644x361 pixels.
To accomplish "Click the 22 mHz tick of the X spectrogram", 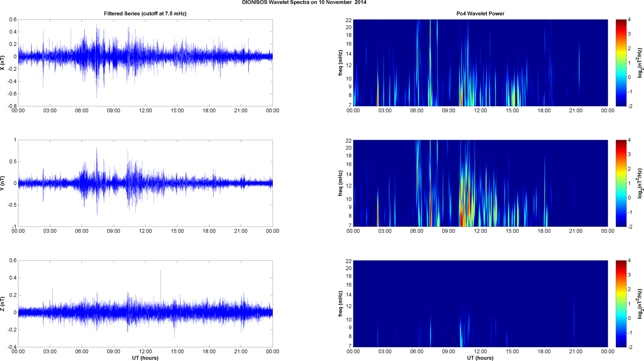I will [349, 20].
